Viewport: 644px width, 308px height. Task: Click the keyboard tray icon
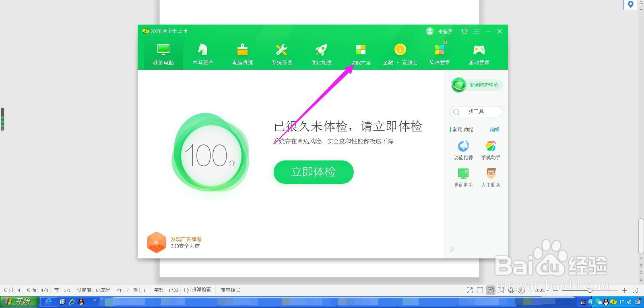584,302
